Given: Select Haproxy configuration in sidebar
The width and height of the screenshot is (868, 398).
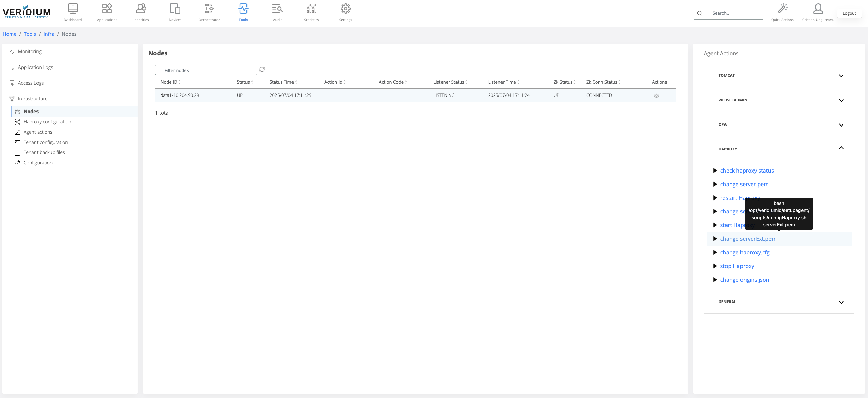Looking at the screenshot, I should 47,122.
